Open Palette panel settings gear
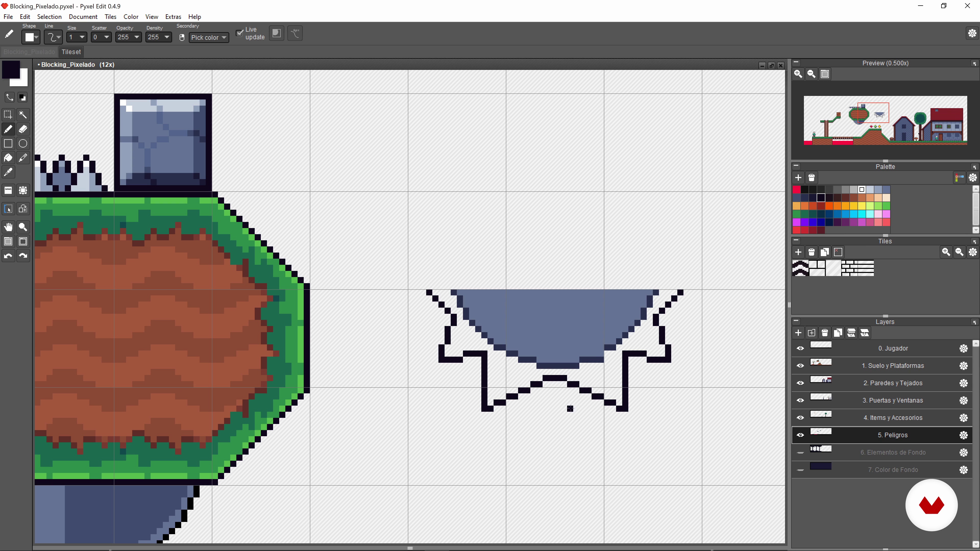Screen dimensions: 980x551 click(x=973, y=178)
